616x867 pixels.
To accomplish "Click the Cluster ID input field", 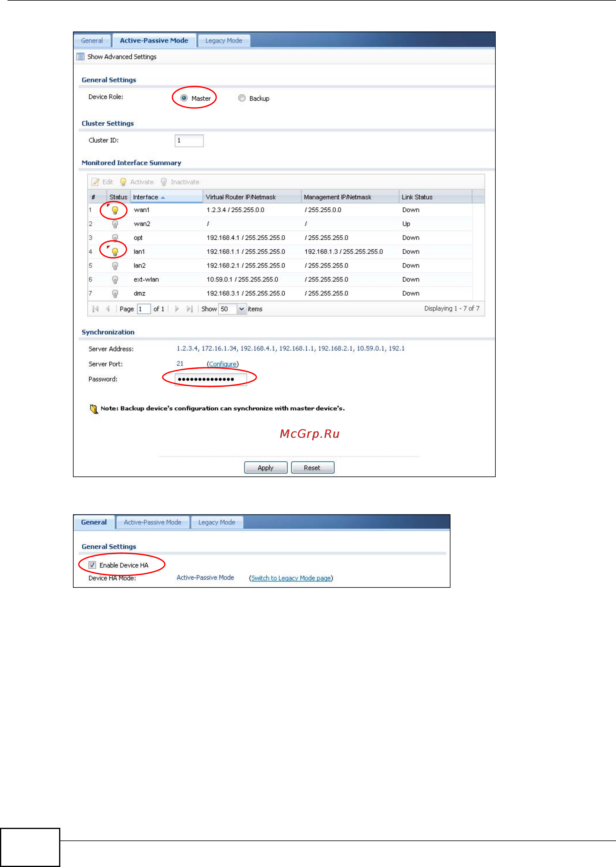I will pos(189,141).
